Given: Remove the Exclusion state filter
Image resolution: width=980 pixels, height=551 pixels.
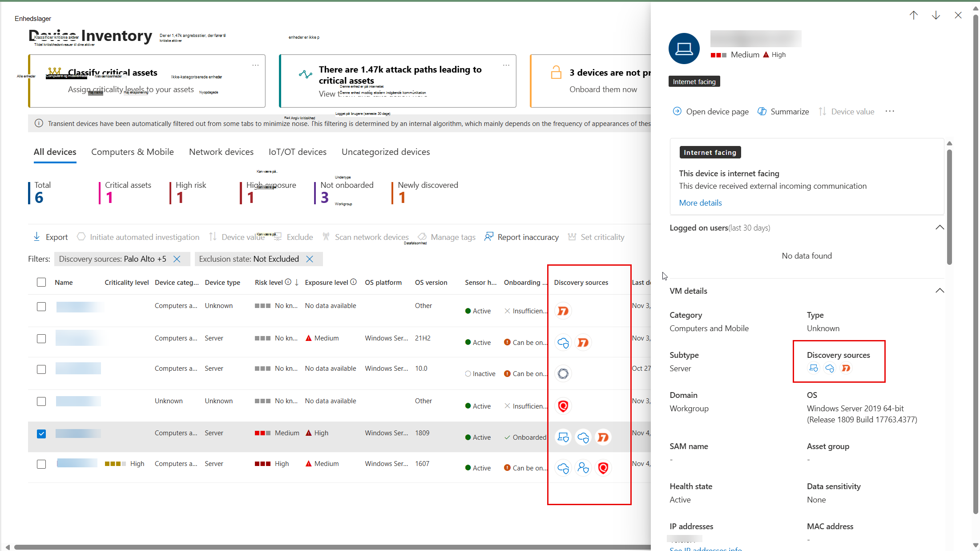Looking at the screenshot, I should tap(310, 259).
